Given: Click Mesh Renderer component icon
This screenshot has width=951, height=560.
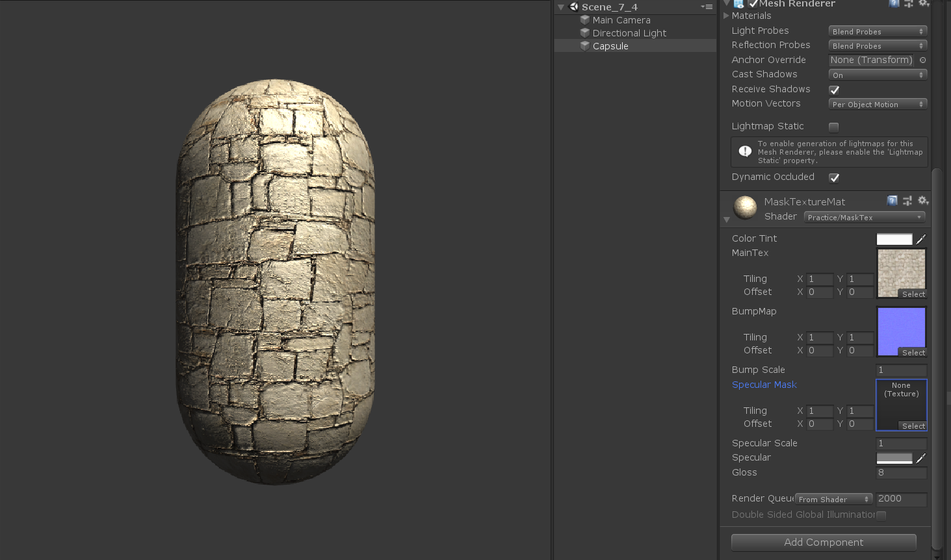Looking at the screenshot, I should pos(739,3).
